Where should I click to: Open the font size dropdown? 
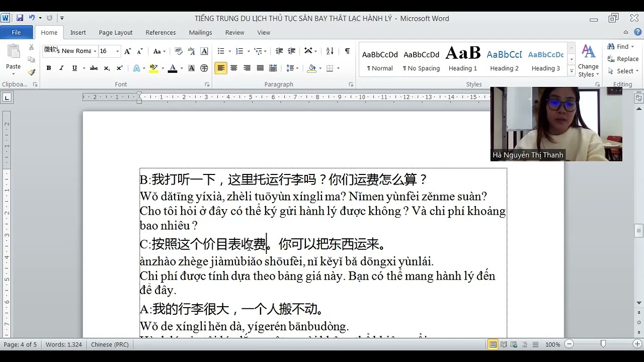tap(118, 51)
